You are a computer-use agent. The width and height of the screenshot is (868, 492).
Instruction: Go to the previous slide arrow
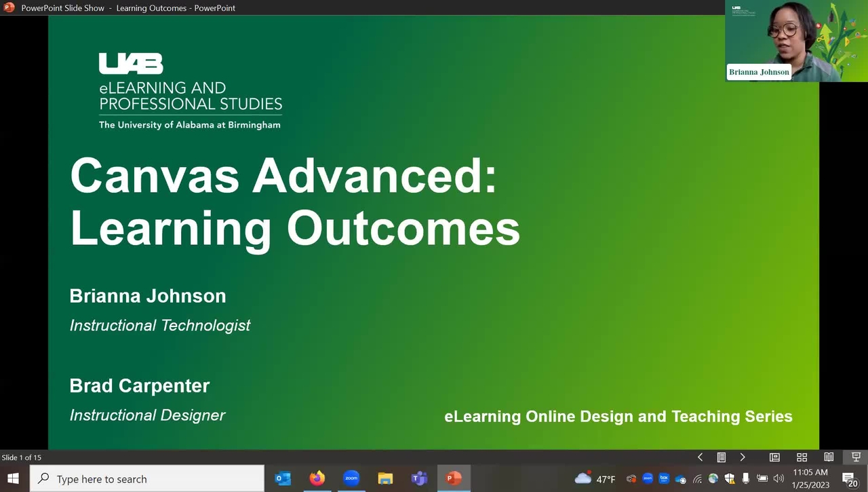point(701,457)
